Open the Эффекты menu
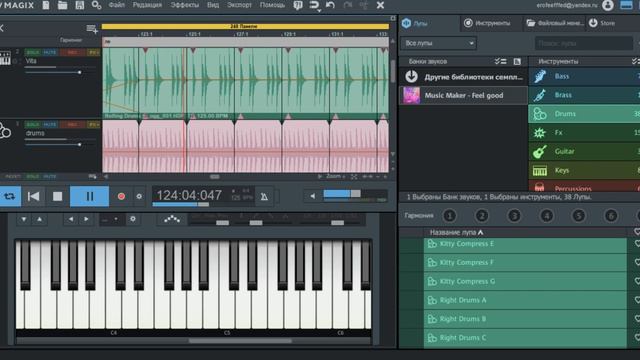This screenshot has height=360, width=640. tap(184, 5)
